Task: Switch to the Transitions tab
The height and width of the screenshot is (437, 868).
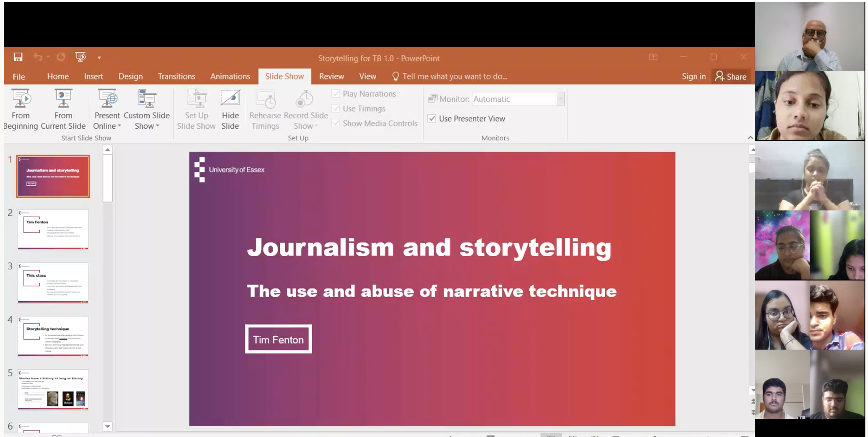Action: [177, 76]
